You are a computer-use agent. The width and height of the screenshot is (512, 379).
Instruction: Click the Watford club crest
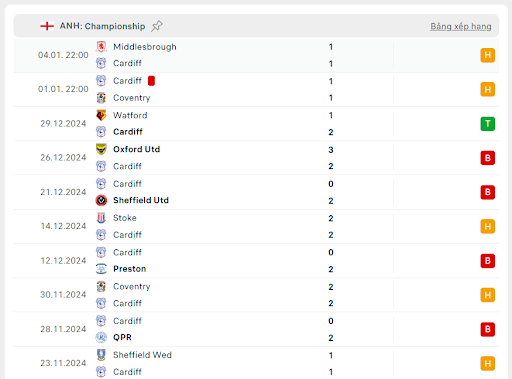[101, 115]
